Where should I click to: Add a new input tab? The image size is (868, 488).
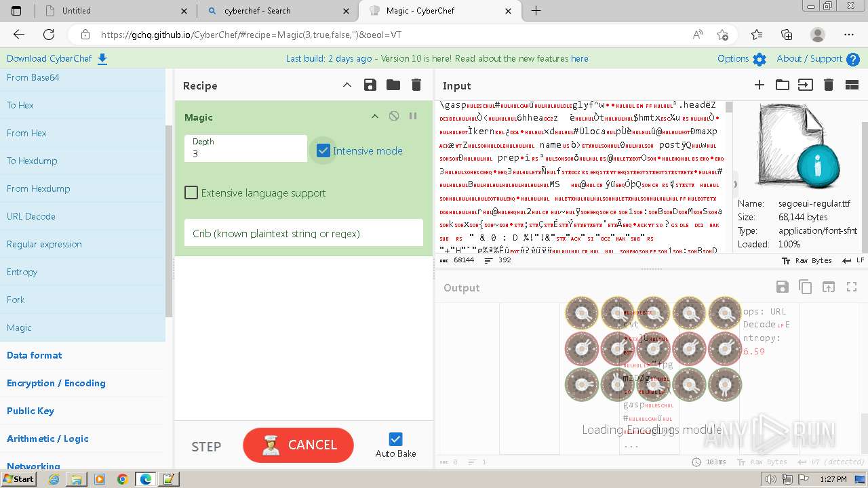(759, 85)
